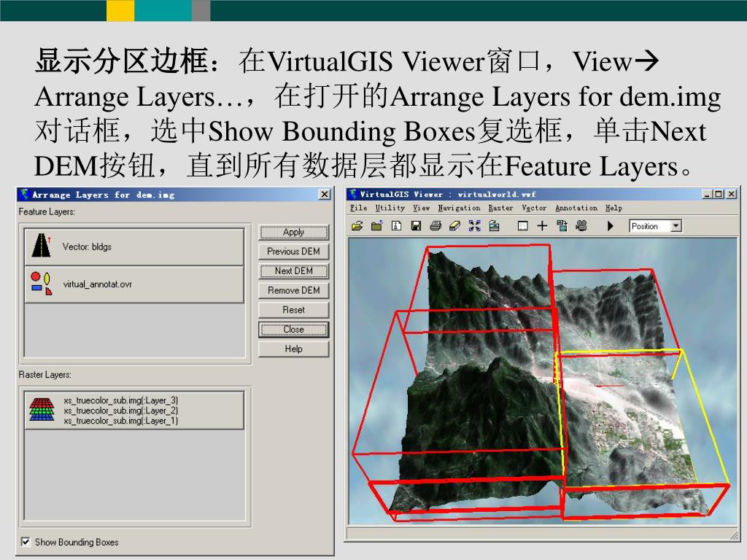Image resolution: width=747 pixels, height=560 pixels.
Task: Select the Vector: bldgs feature layer row
Action: tap(134, 246)
